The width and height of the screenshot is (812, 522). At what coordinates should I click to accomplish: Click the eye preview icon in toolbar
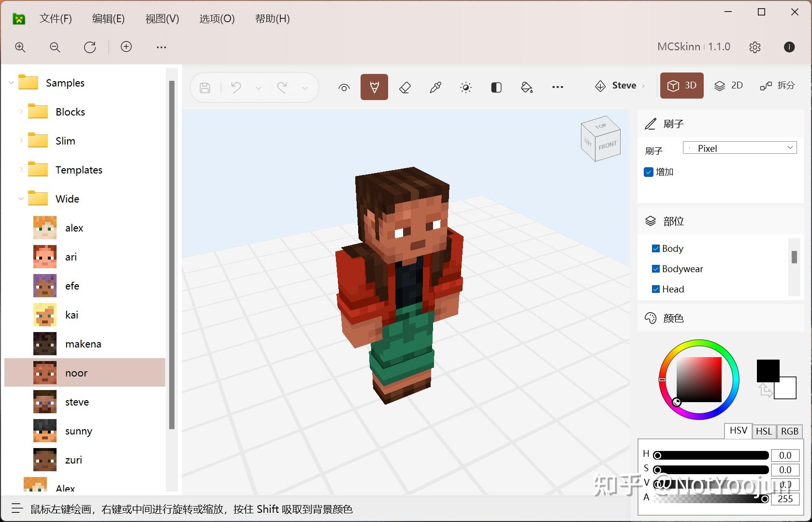click(x=344, y=87)
